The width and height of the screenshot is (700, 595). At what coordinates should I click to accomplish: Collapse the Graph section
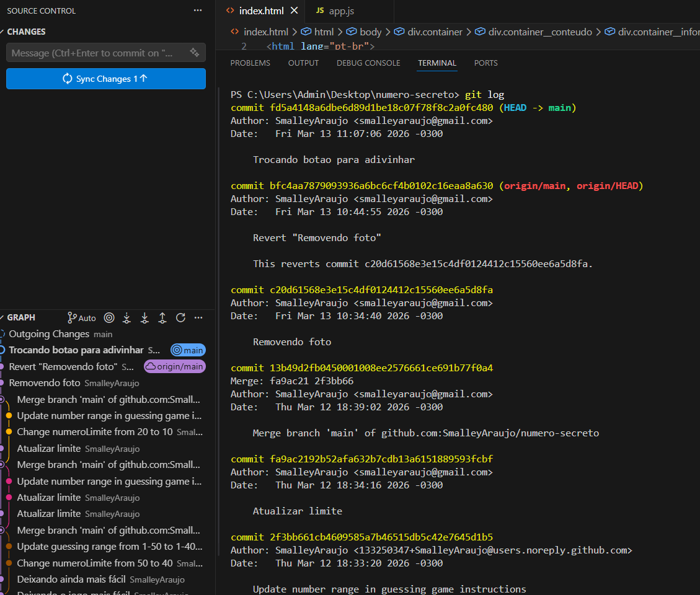[x=21, y=317]
